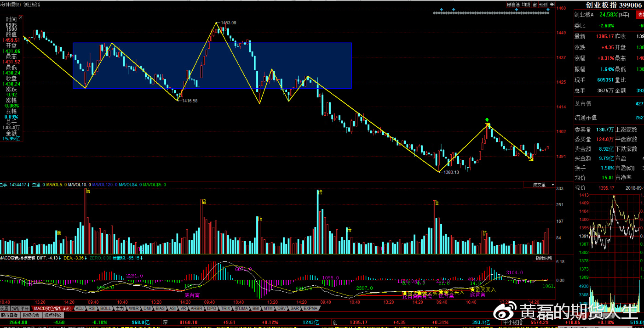Click the first yellow star golden-cross marker
The height and width of the screenshot is (328, 644).
pyautogui.click(x=404, y=294)
